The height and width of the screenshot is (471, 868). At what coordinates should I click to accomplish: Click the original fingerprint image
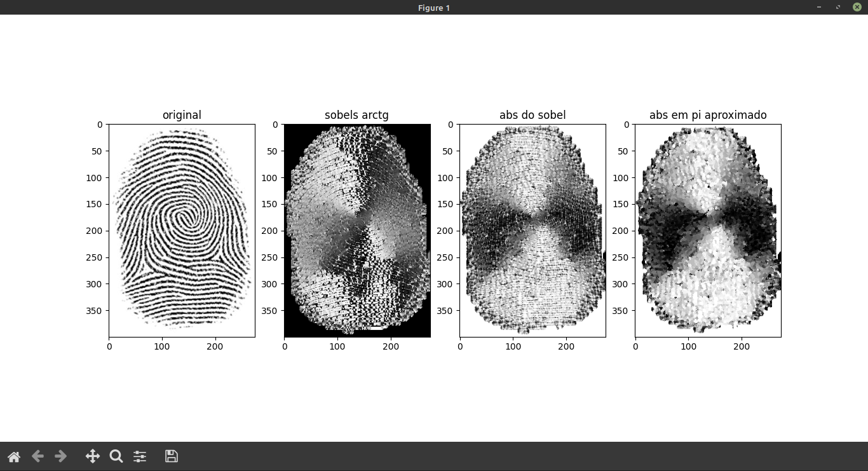[x=182, y=230]
